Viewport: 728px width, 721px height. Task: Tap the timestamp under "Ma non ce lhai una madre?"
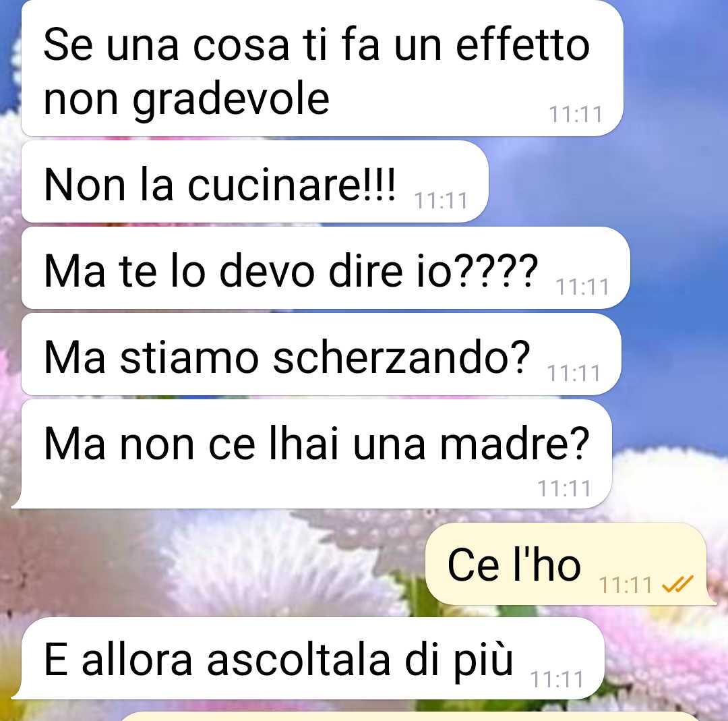pos(564,489)
